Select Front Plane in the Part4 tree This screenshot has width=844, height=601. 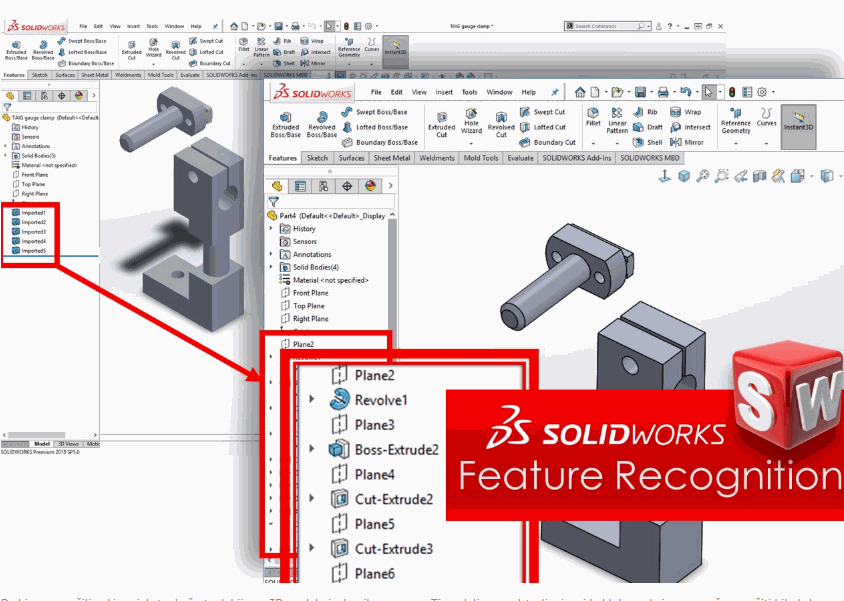pyautogui.click(x=305, y=293)
